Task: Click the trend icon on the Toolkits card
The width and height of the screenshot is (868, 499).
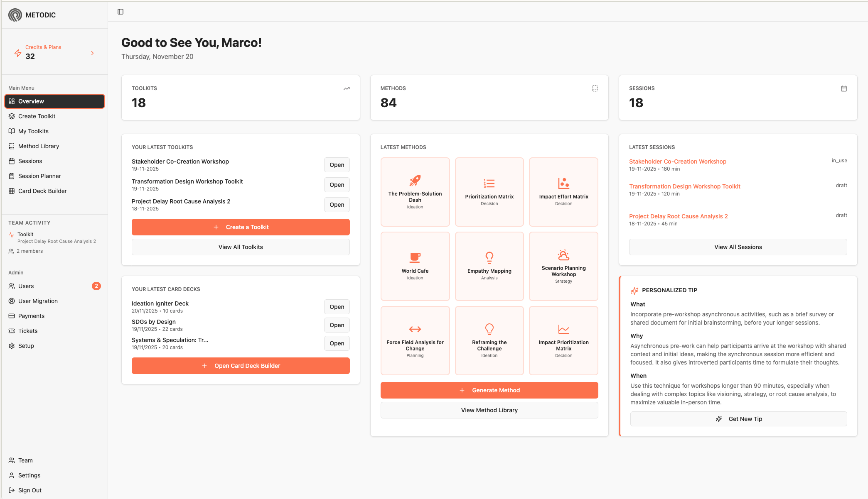Action: coord(346,88)
